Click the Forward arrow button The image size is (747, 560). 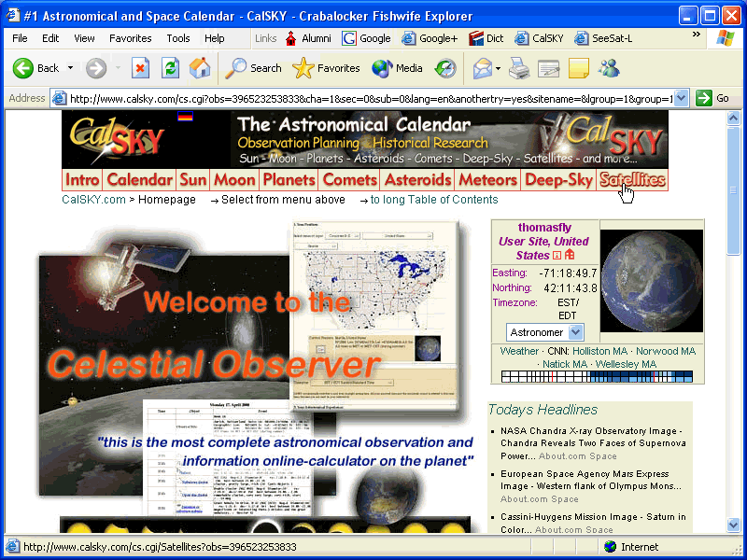click(96, 68)
